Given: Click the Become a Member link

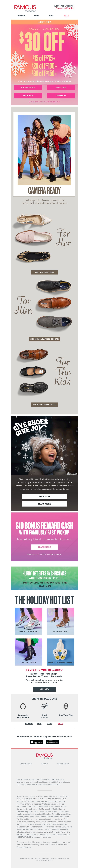Looking at the screenshot, I should point(65,8).
